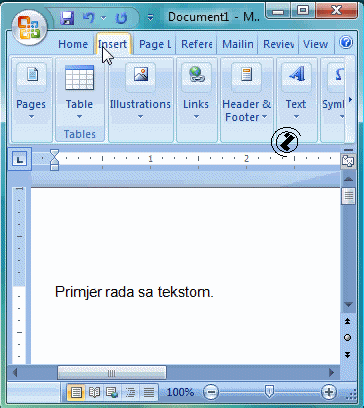Switch to Full Screen Reading view
Image resolution: width=364 pixels, height=408 pixels.
point(94,392)
